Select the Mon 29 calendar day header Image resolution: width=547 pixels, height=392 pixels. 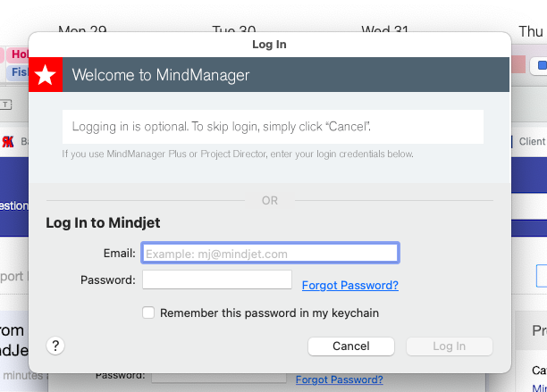coord(82,30)
